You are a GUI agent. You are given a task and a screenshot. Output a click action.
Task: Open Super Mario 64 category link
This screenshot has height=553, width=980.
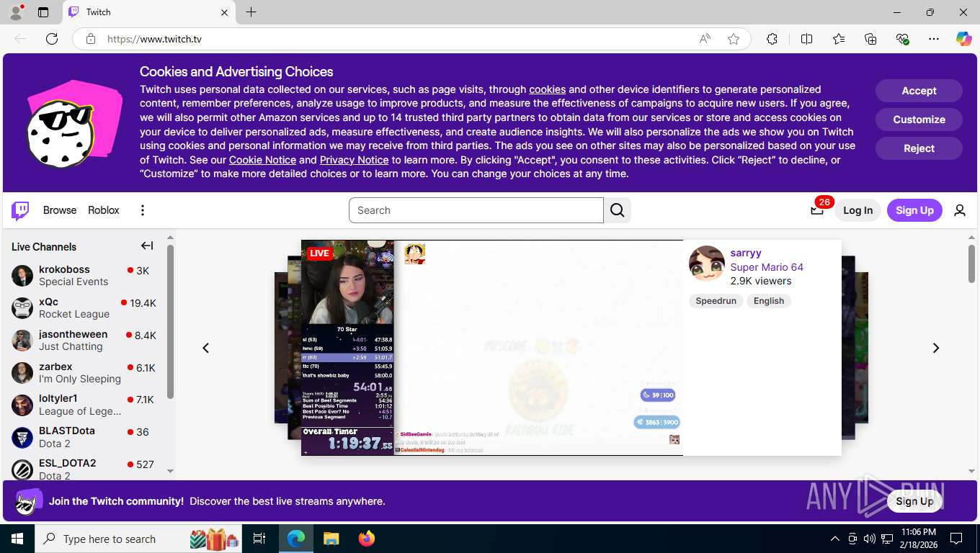point(767,267)
